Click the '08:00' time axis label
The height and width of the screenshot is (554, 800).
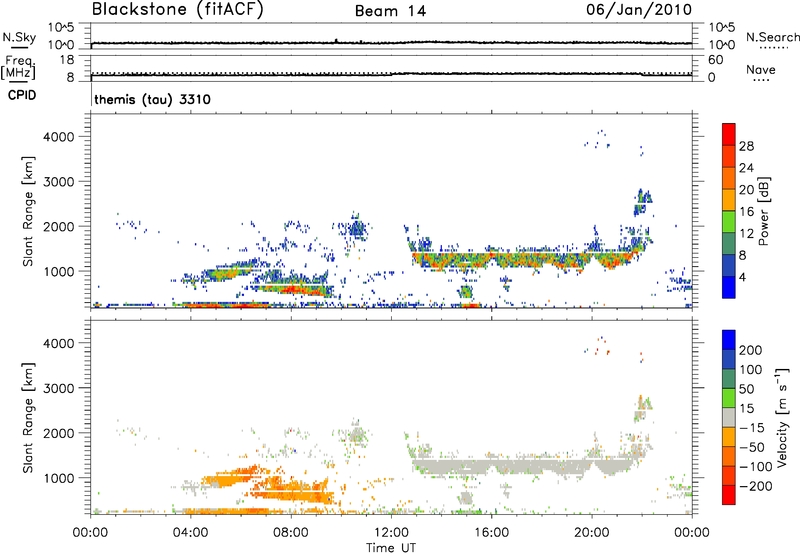pyautogui.click(x=291, y=533)
